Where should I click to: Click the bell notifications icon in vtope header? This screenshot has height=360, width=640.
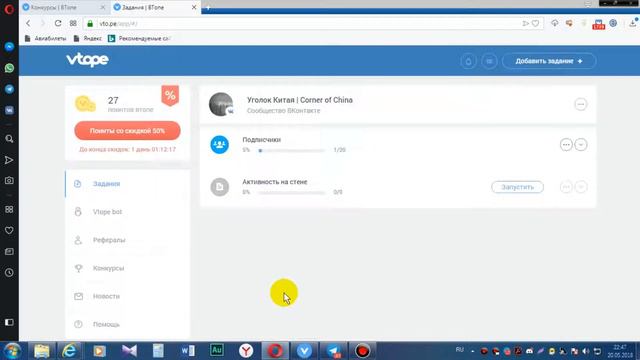[x=468, y=61]
